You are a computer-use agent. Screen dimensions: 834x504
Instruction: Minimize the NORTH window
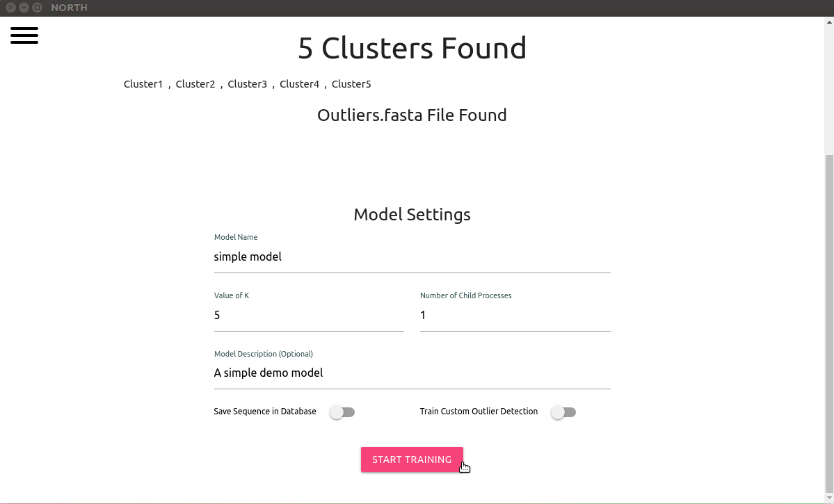coord(24,8)
